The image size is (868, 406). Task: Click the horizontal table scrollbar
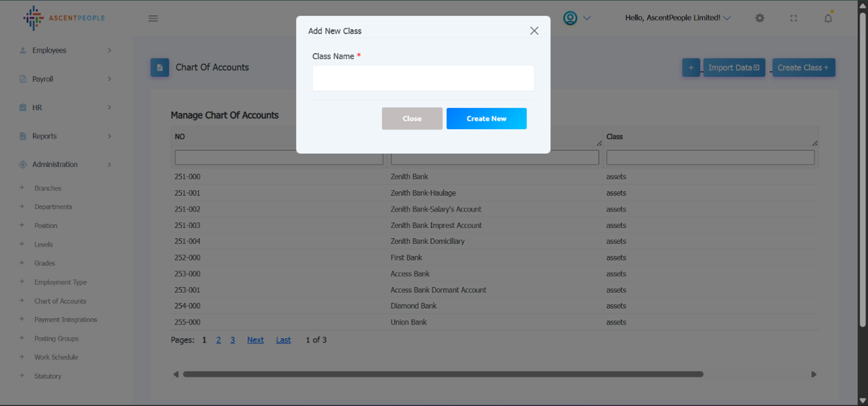(443, 374)
